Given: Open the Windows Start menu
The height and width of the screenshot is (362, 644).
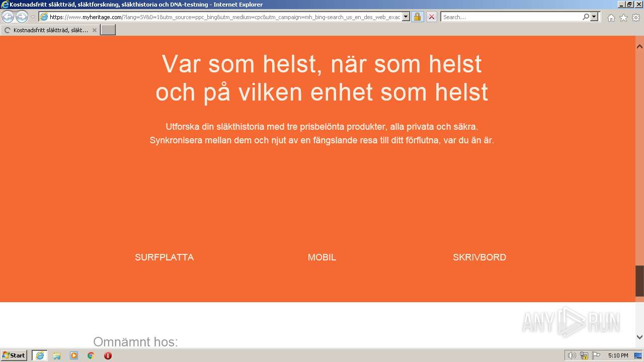Looking at the screenshot, I should pos(14,355).
